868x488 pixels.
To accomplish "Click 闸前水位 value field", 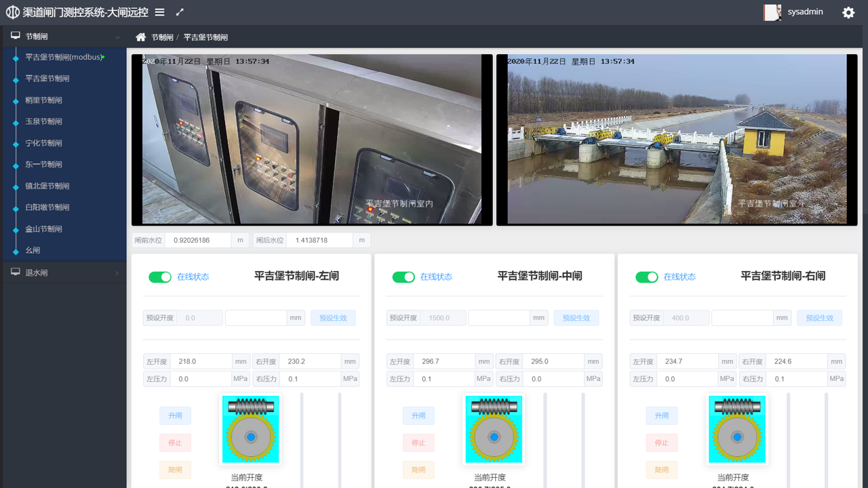I will pyautogui.click(x=198, y=241).
